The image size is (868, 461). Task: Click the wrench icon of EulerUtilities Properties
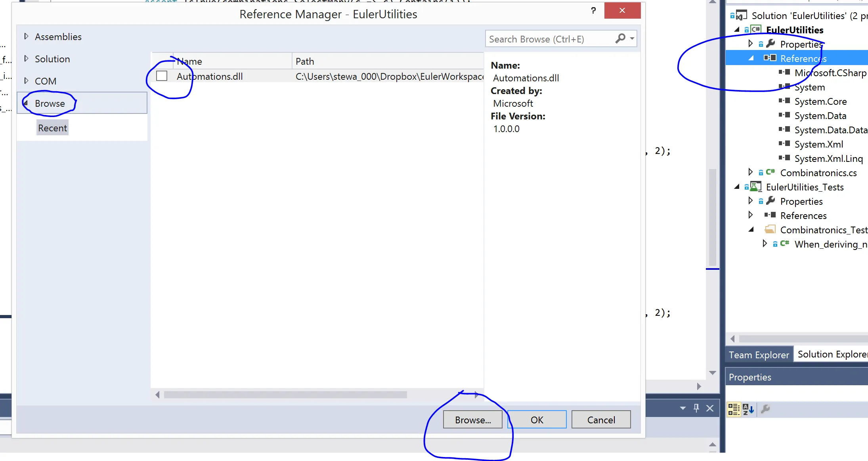(770, 44)
